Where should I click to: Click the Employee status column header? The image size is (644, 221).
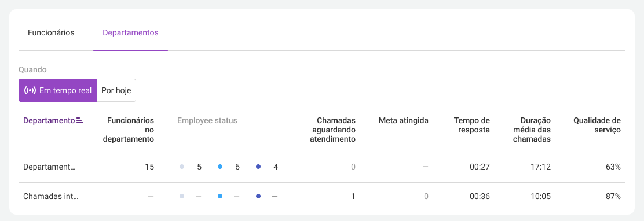click(207, 120)
